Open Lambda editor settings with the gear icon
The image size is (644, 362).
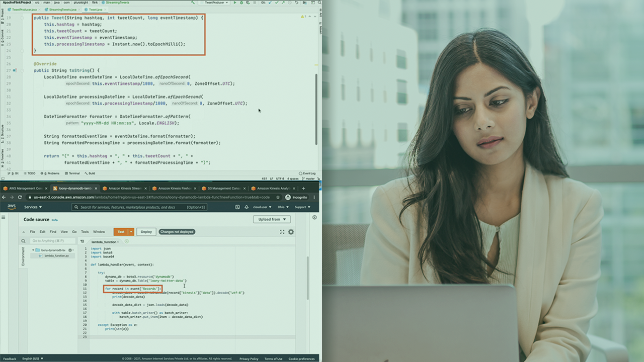(x=291, y=232)
